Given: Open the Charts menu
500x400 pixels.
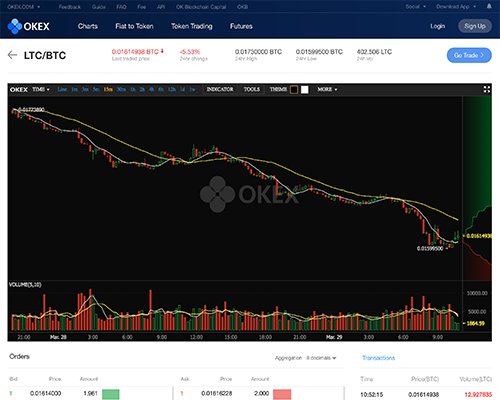Looking at the screenshot, I should click(88, 26).
